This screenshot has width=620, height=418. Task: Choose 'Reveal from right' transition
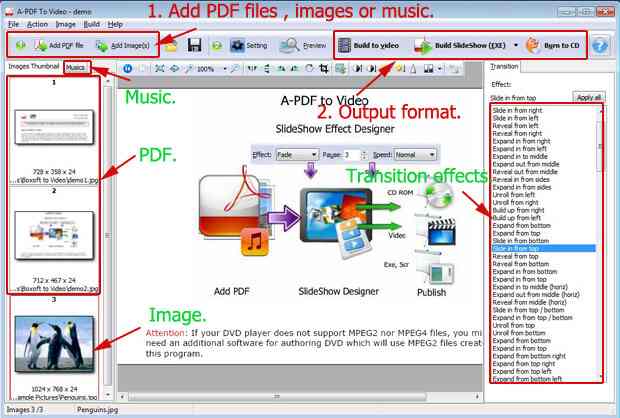point(517,133)
